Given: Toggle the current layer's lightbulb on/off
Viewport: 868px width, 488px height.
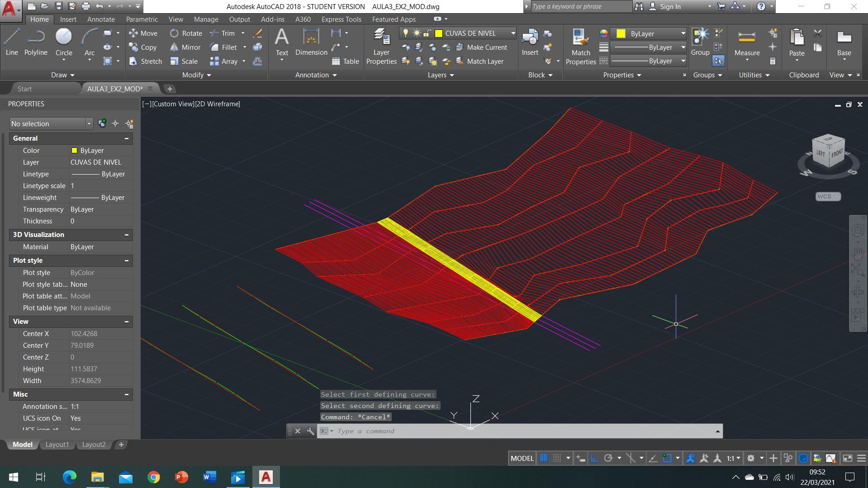Looking at the screenshot, I should (x=406, y=33).
